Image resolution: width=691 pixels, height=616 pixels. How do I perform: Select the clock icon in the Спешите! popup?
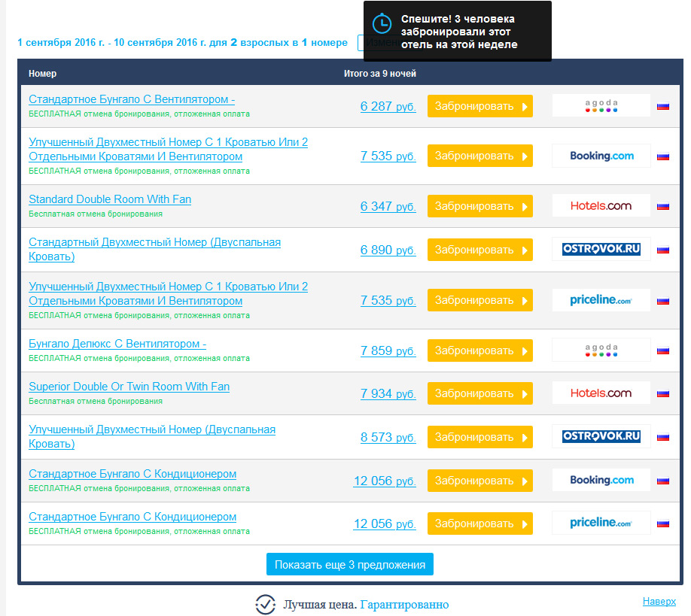pos(382,23)
